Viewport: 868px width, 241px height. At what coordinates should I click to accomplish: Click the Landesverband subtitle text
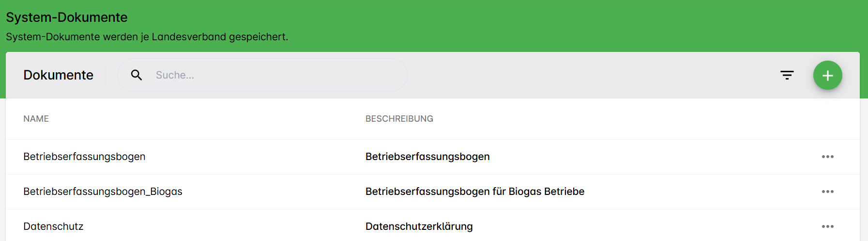[x=147, y=37]
